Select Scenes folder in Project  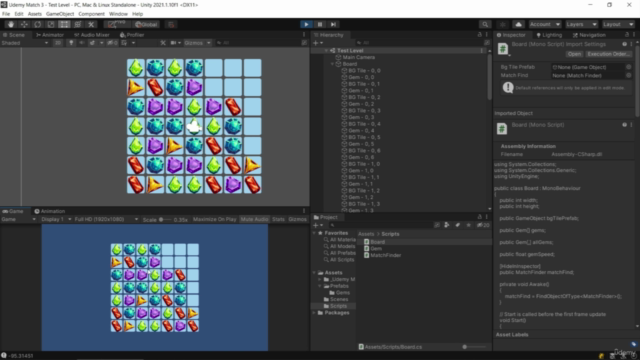[x=336, y=299]
